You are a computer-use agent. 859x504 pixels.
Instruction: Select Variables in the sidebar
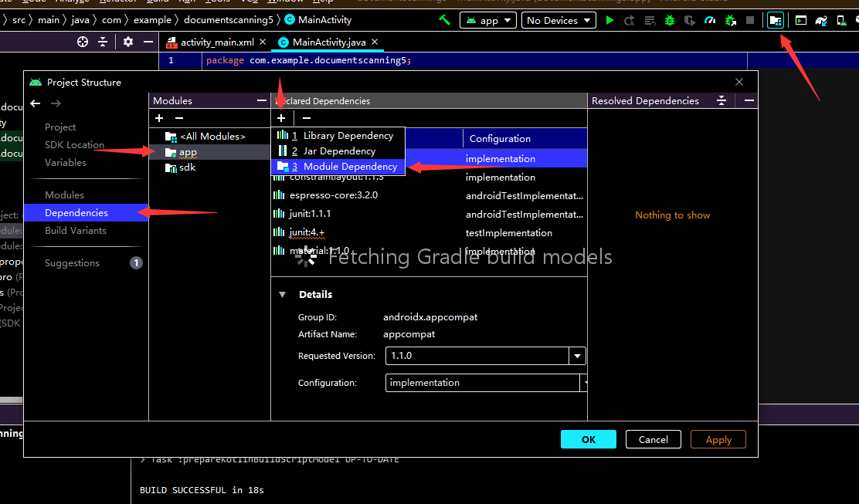[65, 163]
